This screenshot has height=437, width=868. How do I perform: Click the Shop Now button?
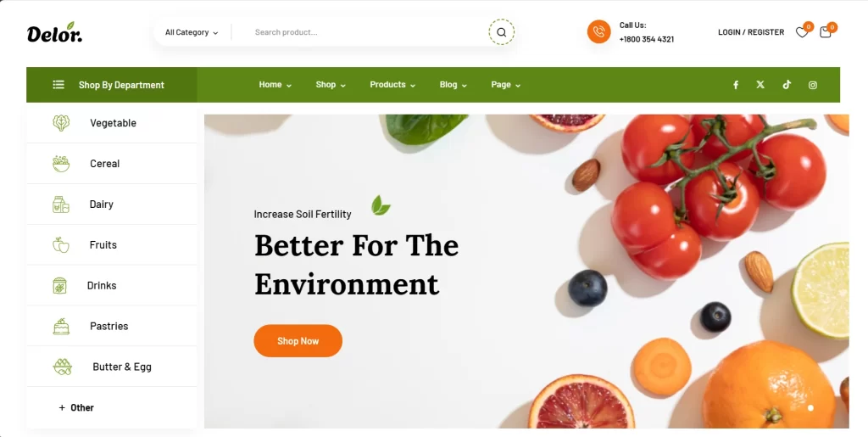pos(298,340)
